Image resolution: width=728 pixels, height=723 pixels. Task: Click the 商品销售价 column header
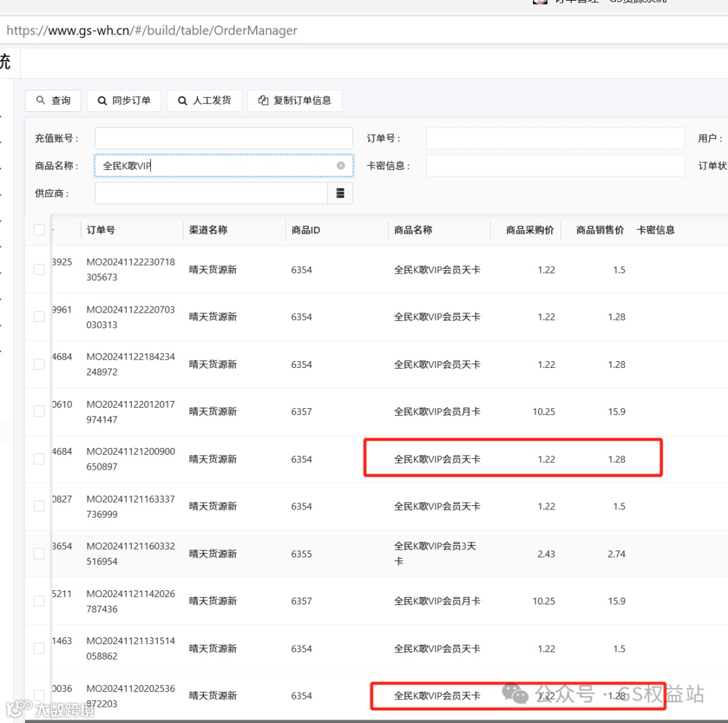600,230
